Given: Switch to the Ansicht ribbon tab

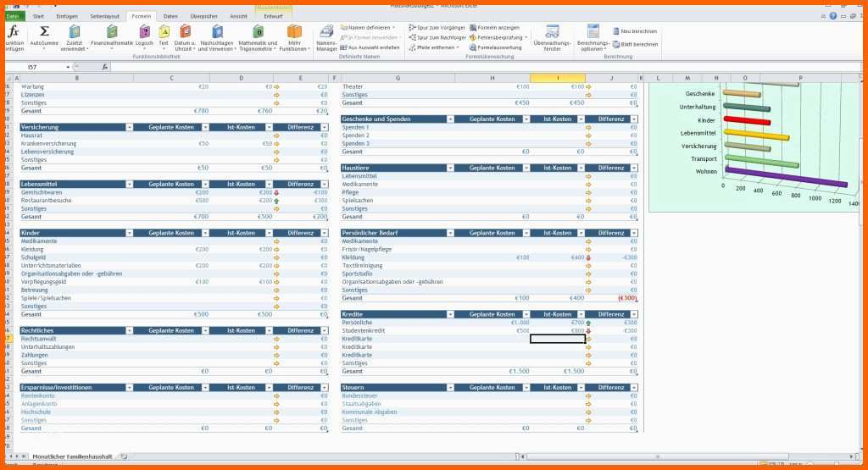Looking at the screenshot, I should [x=238, y=17].
